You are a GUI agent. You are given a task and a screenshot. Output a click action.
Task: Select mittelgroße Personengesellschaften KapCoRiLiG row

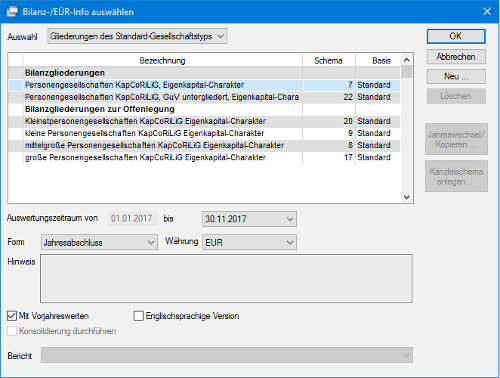pos(204,145)
